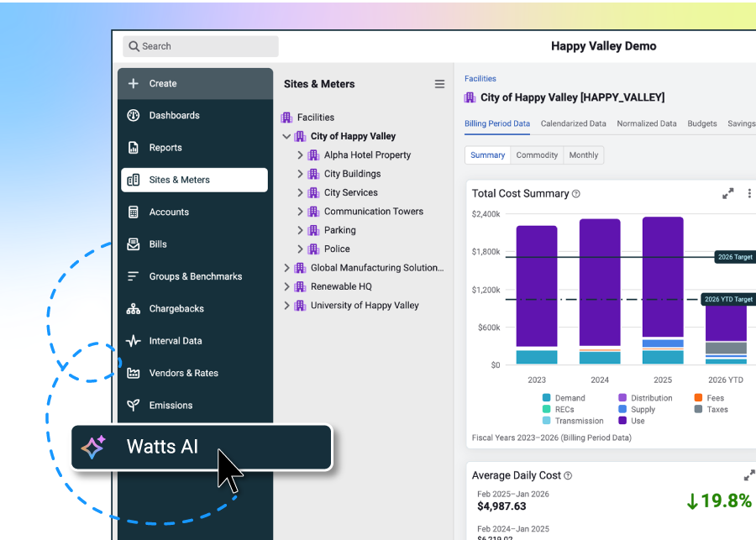Open the Groups & Benchmarks icon

click(x=133, y=276)
